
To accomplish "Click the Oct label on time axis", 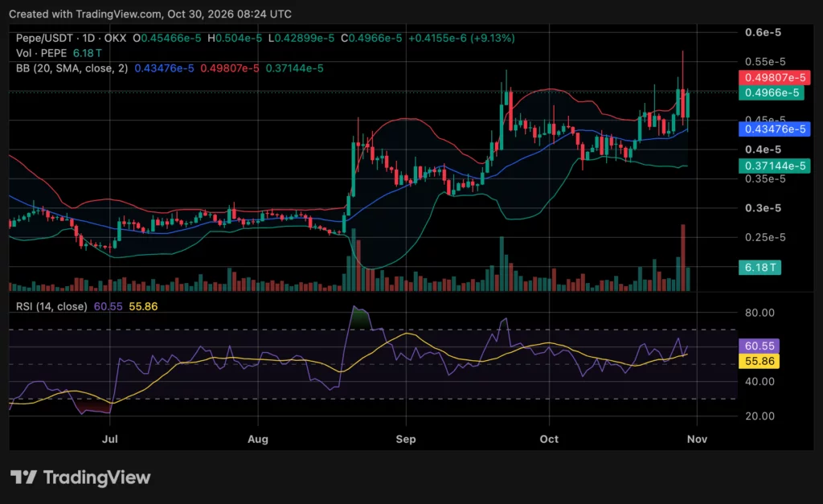I will point(549,439).
